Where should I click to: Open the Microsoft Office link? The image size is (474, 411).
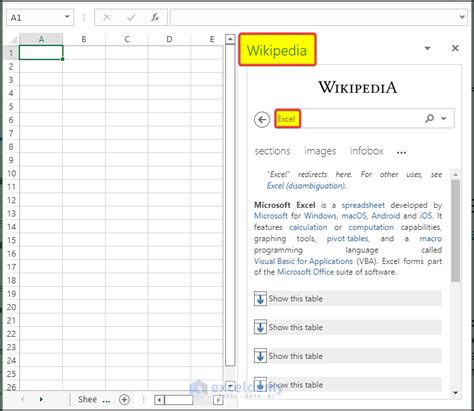pos(305,272)
